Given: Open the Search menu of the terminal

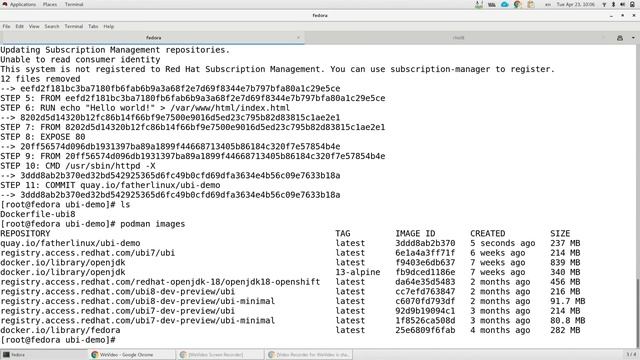Looking at the screenshot, I should pos(52,27).
